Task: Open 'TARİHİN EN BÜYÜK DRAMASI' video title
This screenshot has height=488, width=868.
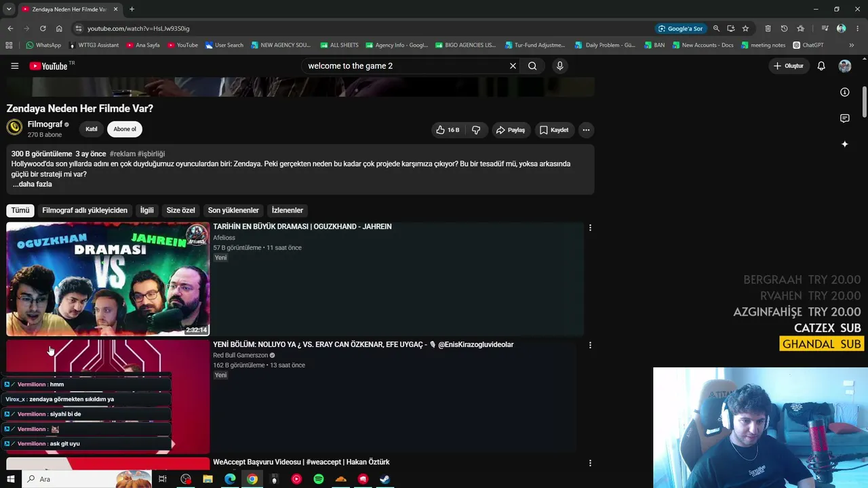Action: pyautogui.click(x=302, y=226)
